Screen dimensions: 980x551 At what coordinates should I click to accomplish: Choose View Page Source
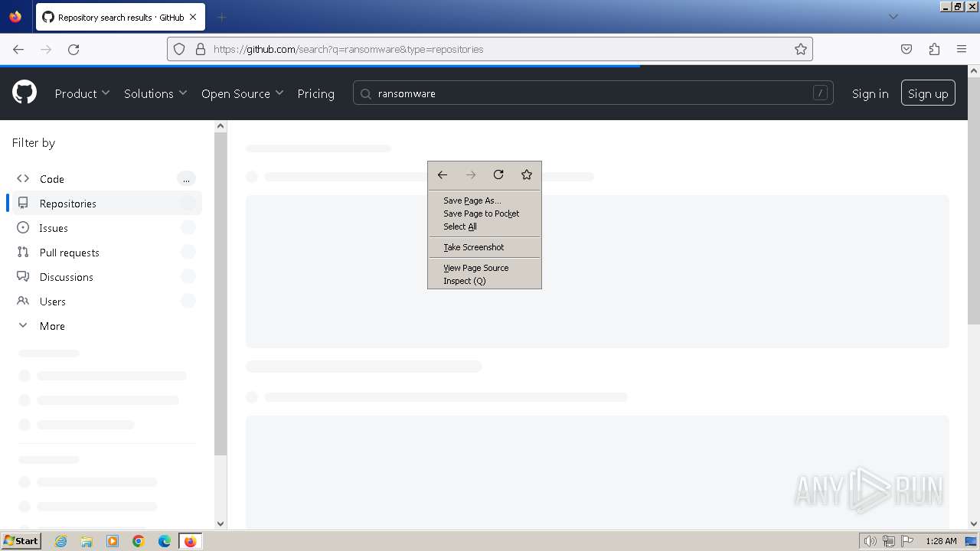click(x=485, y=268)
